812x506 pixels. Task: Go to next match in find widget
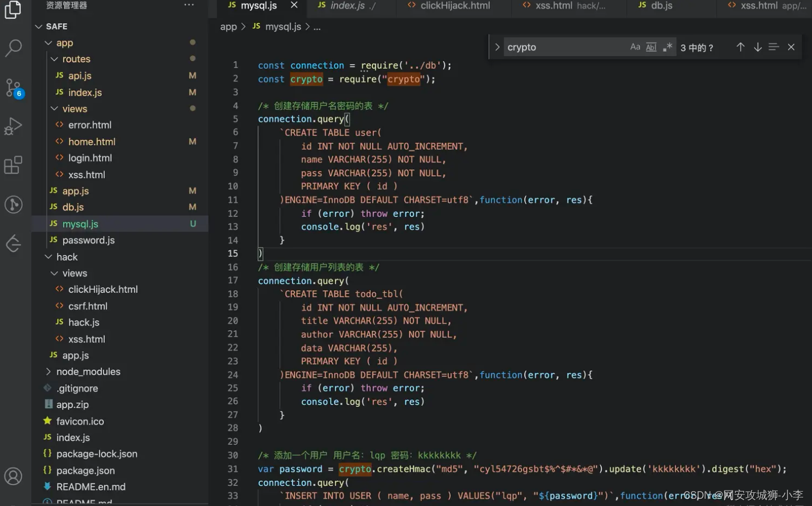(757, 47)
